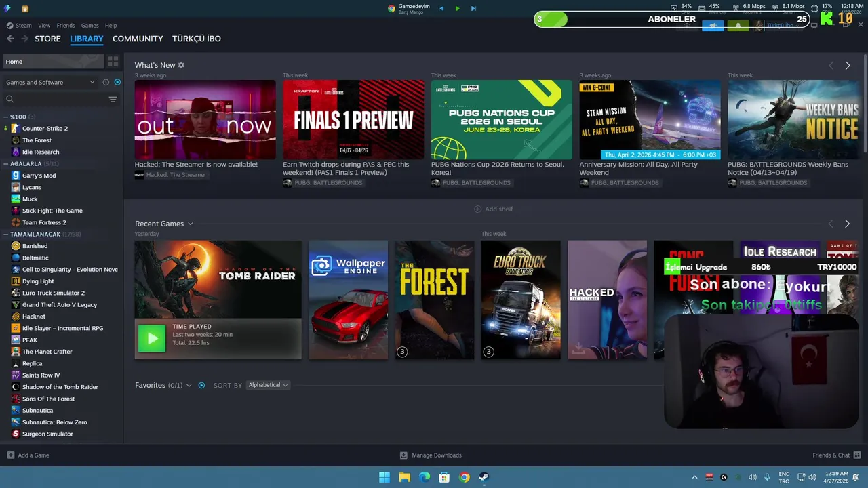This screenshot has width=868, height=488.
Task: Open Manage Downloads
Action: coord(431,455)
